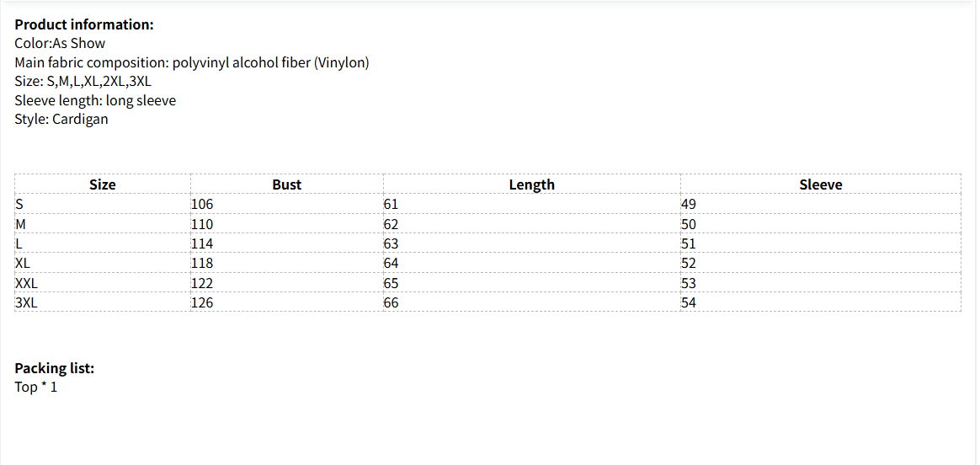
Task: Click length value 64
Action: tap(391, 263)
